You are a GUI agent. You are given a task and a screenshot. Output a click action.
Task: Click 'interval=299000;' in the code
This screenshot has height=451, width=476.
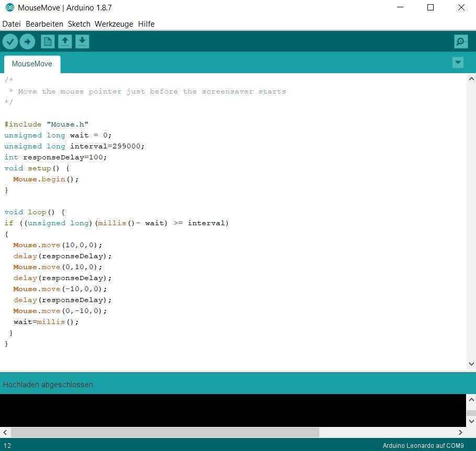click(107, 146)
